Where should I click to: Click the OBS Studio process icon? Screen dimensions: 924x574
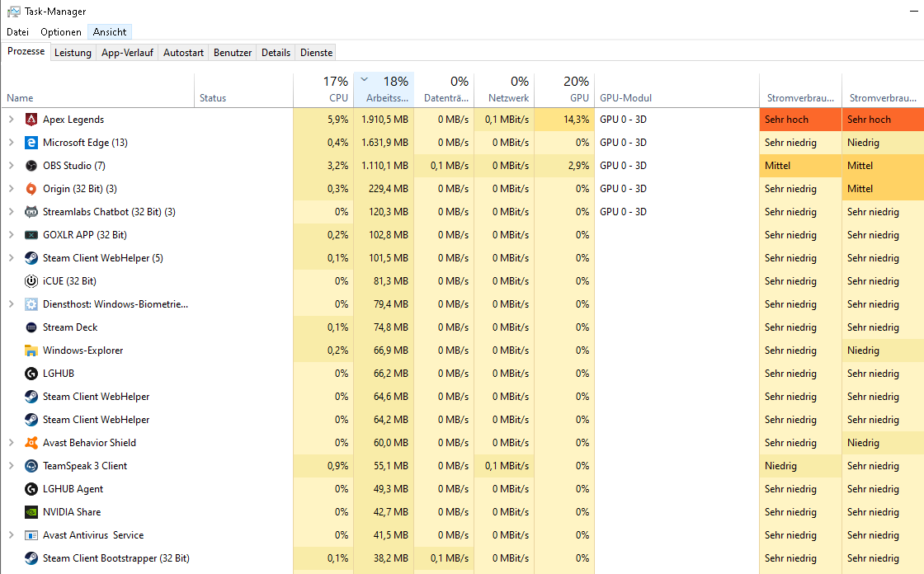point(31,166)
